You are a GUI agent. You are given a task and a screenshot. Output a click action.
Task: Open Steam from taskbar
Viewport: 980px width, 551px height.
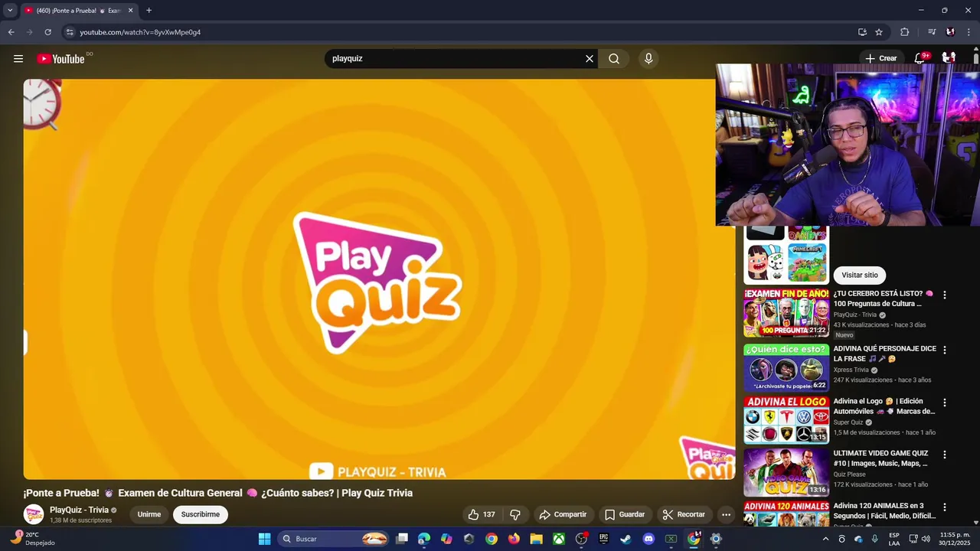626,539
